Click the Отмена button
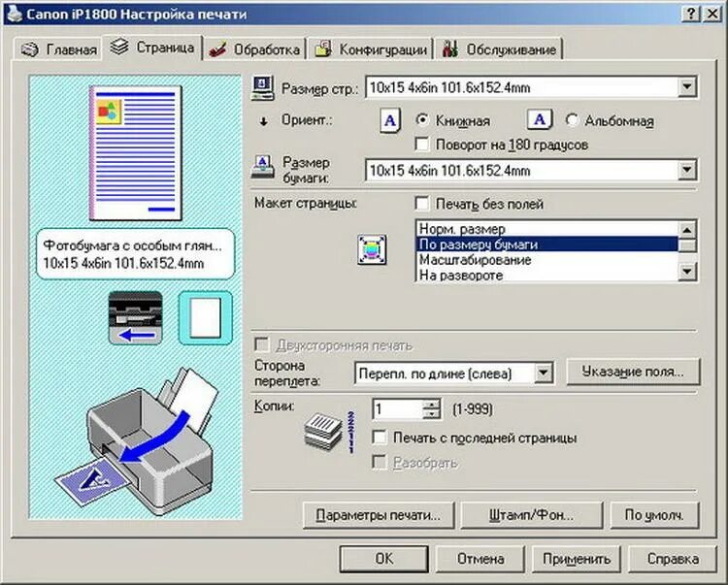Viewport: 728px width, 585px height. pos(480,559)
